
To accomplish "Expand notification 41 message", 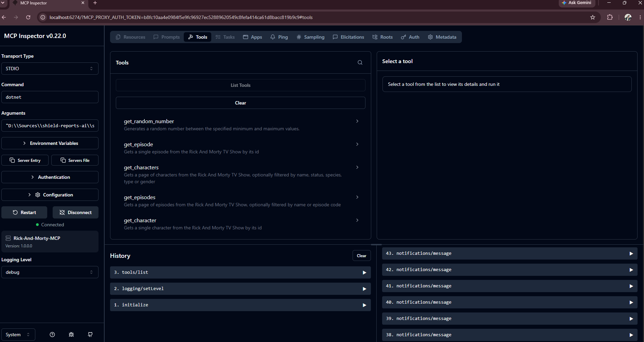I will point(509,286).
